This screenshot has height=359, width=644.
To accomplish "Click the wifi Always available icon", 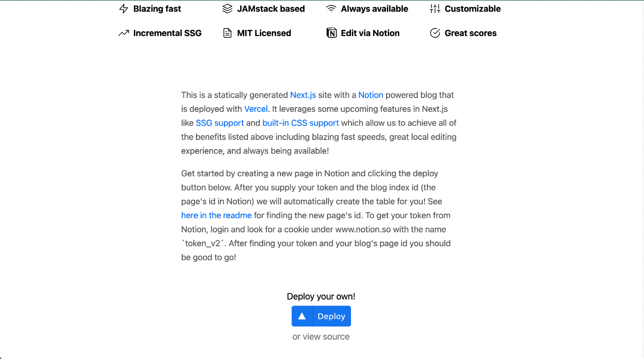I will [x=331, y=9].
